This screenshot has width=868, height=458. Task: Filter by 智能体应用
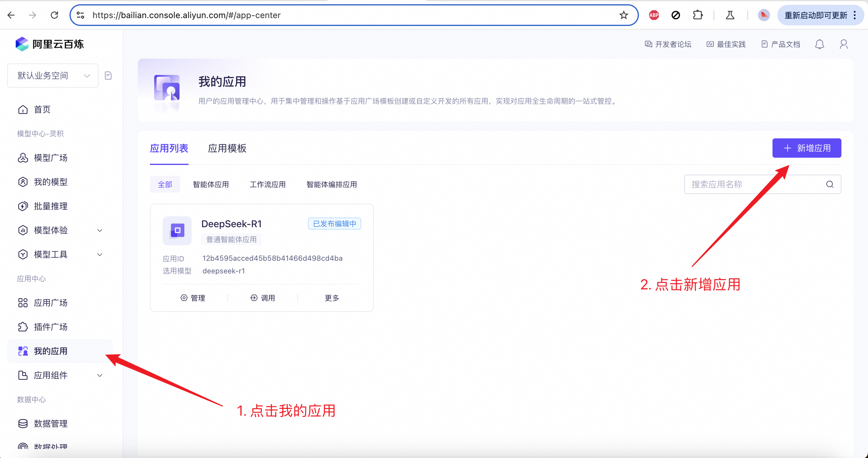(211, 185)
